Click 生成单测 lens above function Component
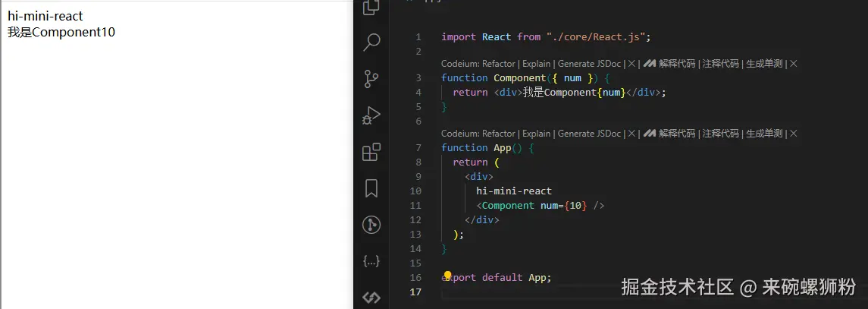This screenshot has height=309, width=868. [764, 64]
